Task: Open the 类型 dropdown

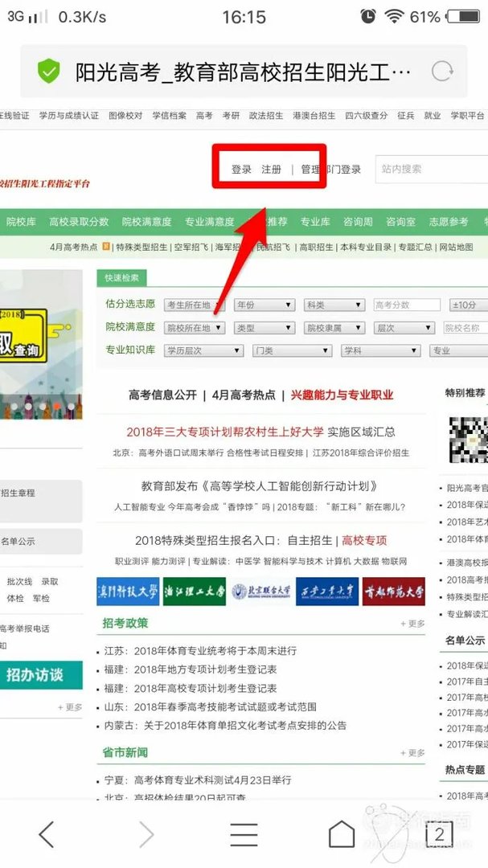Action: tap(265, 328)
